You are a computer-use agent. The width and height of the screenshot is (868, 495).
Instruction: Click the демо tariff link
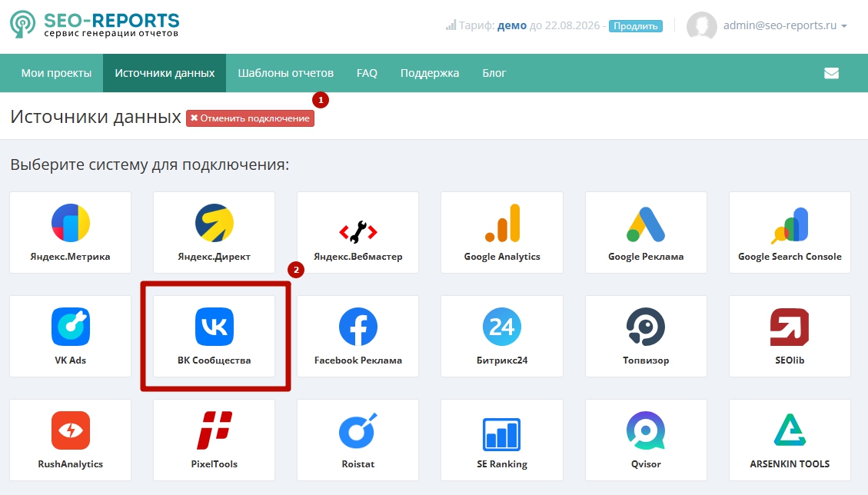(512, 25)
